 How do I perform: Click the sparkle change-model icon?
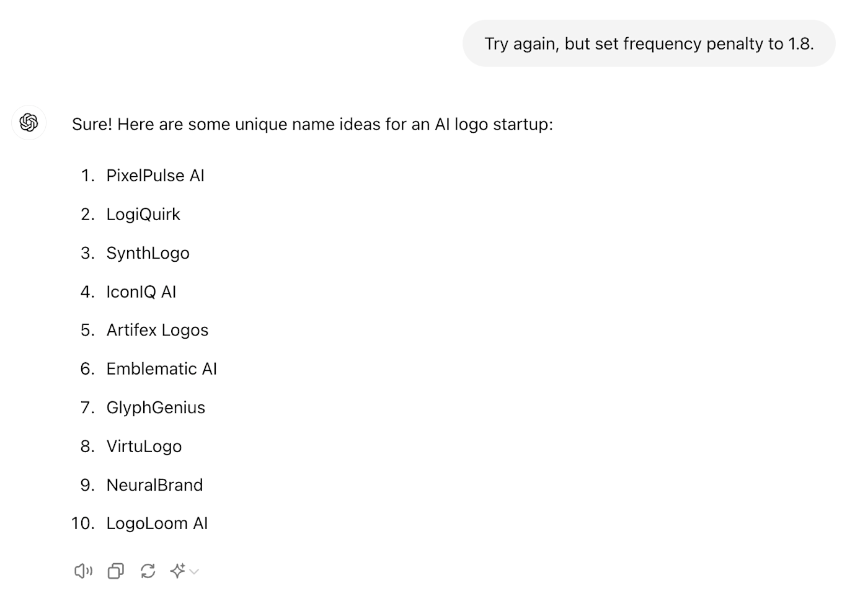pyautogui.click(x=177, y=571)
